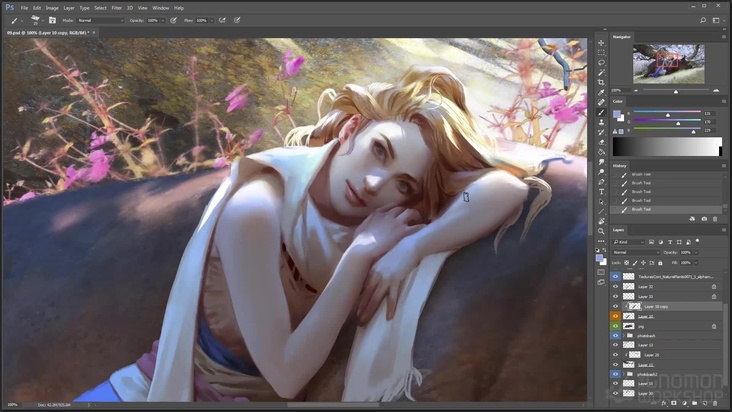Open the Window menu
This screenshot has height=412, width=732.
click(161, 8)
